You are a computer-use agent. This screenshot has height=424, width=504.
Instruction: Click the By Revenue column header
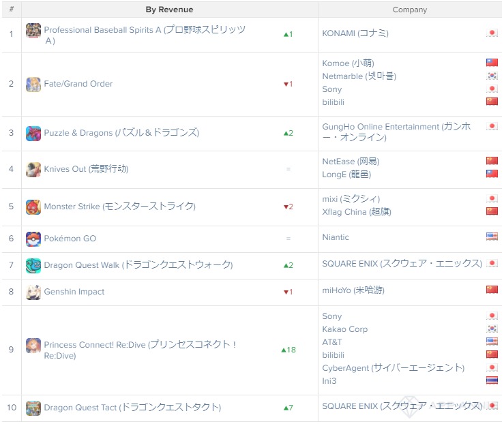coord(169,10)
